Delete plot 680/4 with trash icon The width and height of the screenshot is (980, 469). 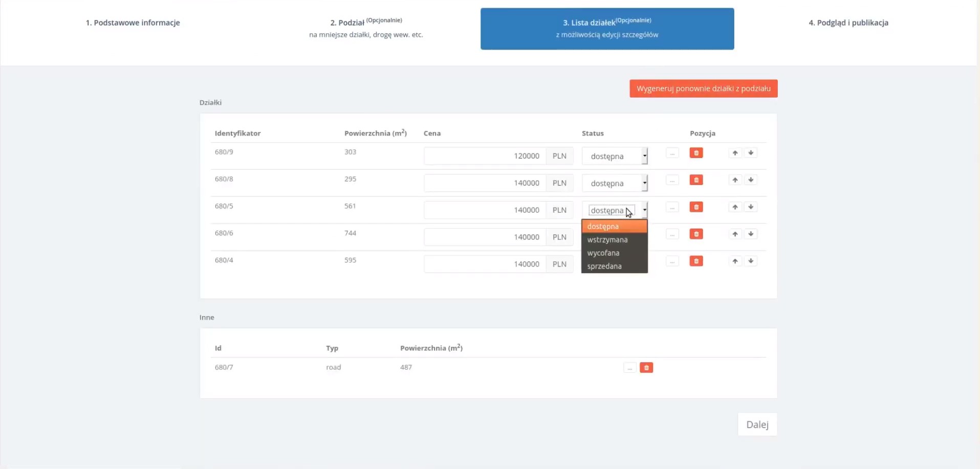click(696, 261)
